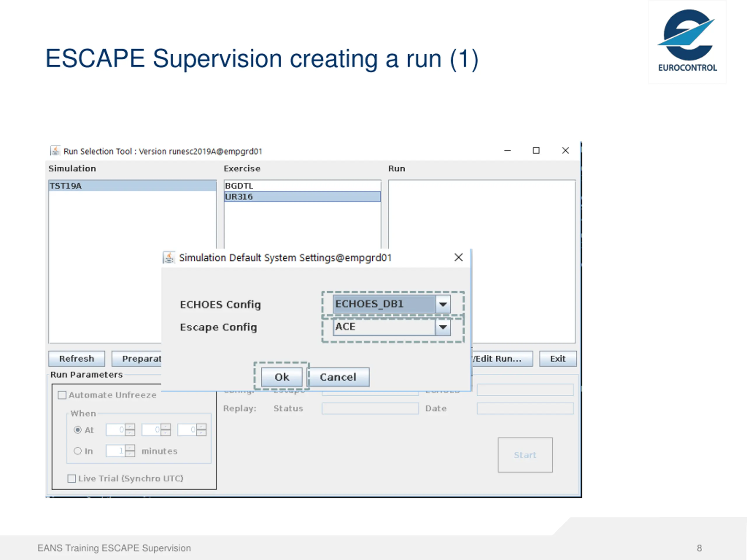The image size is (747, 560).
Task: Expand the Escape Config dropdown arrow
Action: 443,327
